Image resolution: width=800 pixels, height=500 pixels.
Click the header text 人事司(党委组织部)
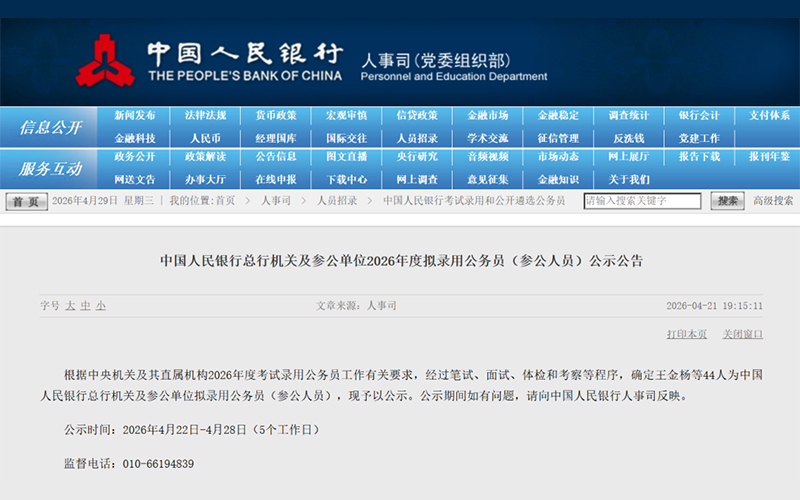[x=436, y=61]
